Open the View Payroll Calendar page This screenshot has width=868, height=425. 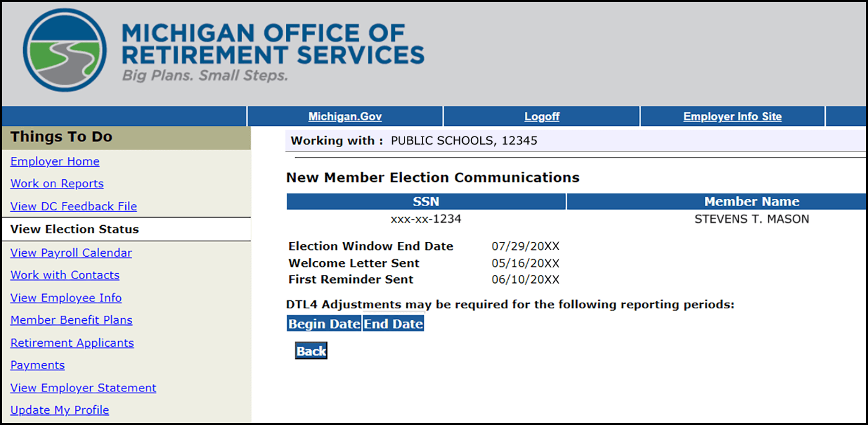pyautogui.click(x=71, y=253)
